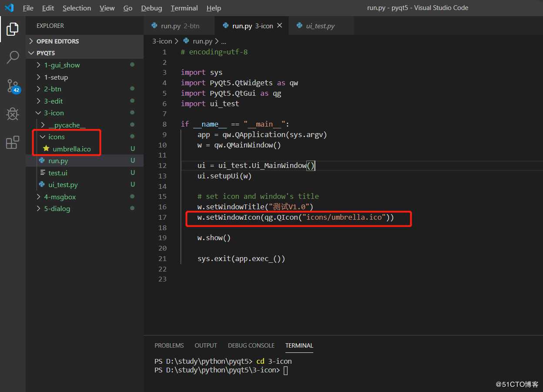The width and height of the screenshot is (543, 392).
Task: Open umbrella.ico in the explorer
Action: click(84, 149)
